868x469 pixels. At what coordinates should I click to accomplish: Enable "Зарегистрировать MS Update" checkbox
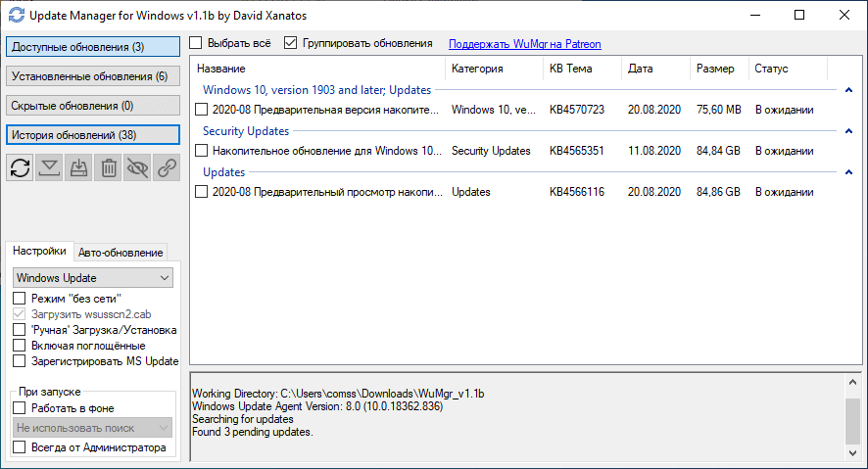[20, 361]
